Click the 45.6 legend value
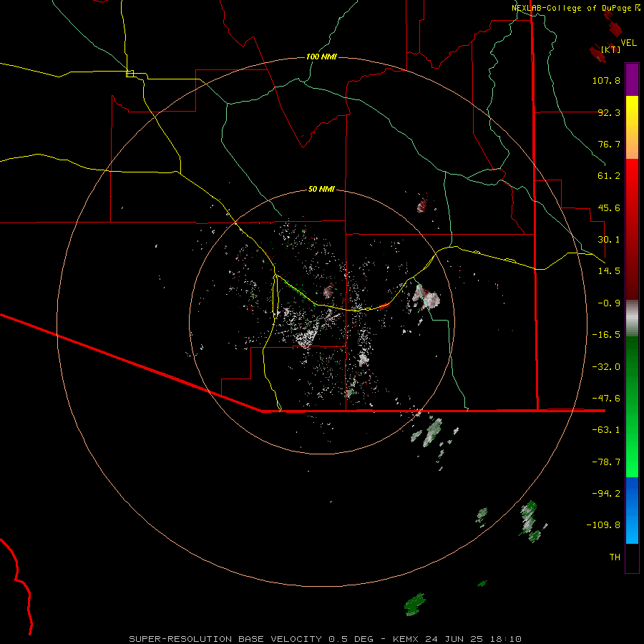Image resolution: width=644 pixels, height=644 pixels. (x=609, y=208)
